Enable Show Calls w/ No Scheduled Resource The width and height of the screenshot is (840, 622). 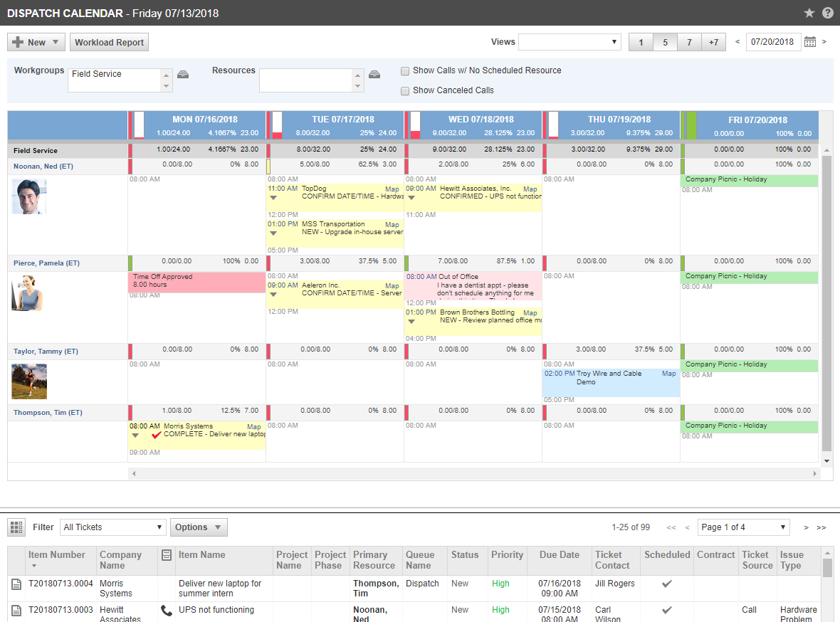pyautogui.click(x=405, y=71)
